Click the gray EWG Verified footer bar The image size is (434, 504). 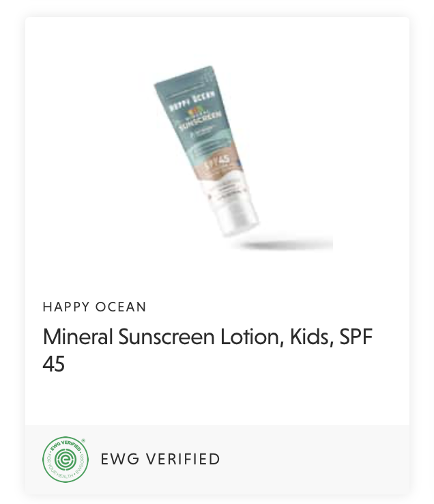point(217,460)
